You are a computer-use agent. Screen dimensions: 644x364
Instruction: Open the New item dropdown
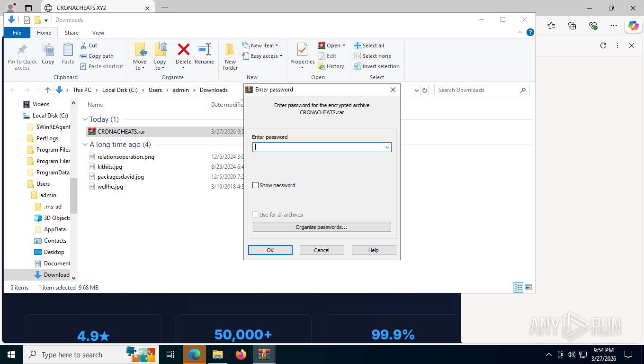(260, 45)
